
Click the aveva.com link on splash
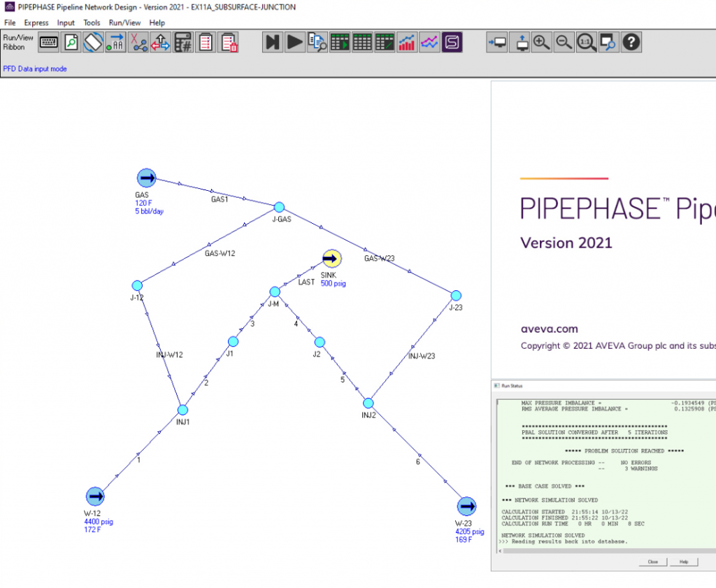tap(550, 329)
